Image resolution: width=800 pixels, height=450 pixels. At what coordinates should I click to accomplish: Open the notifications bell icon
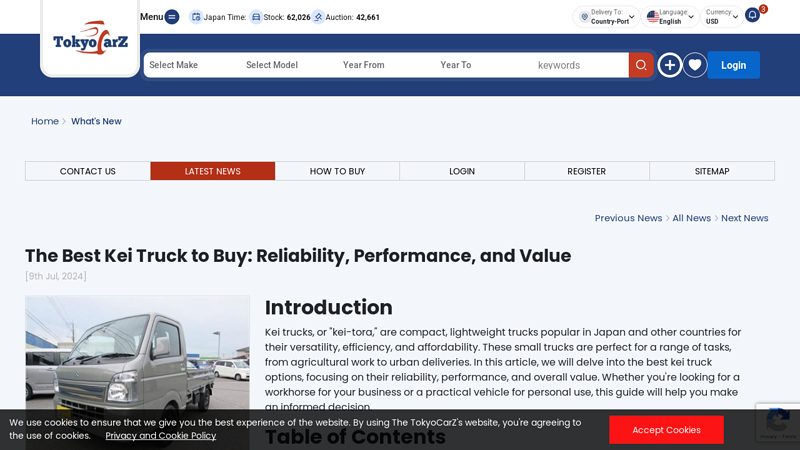752,15
